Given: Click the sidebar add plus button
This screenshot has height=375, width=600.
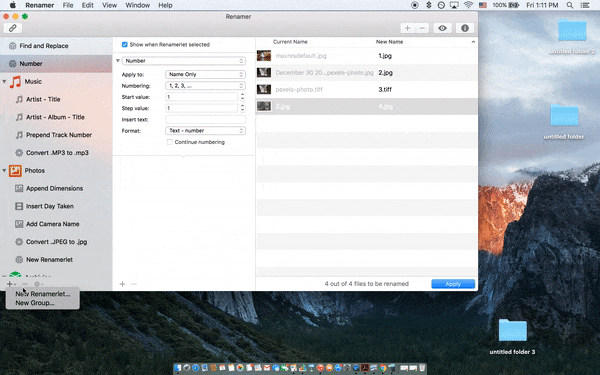Looking at the screenshot, I should pyautogui.click(x=11, y=284).
